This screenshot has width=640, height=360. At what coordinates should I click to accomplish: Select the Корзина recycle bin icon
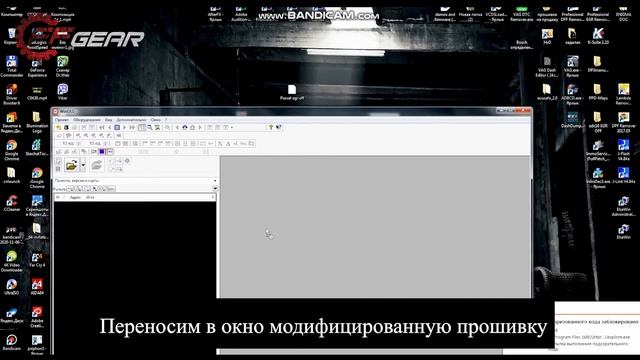pos(11,36)
